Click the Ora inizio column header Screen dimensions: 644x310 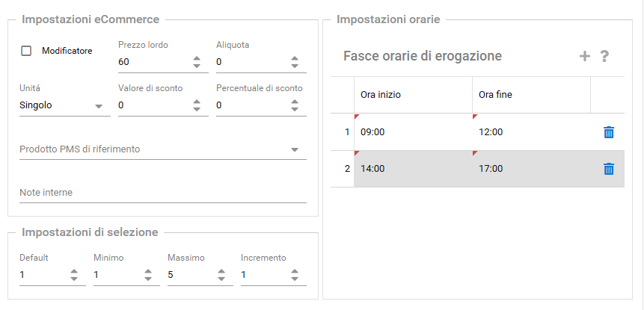click(x=412, y=95)
